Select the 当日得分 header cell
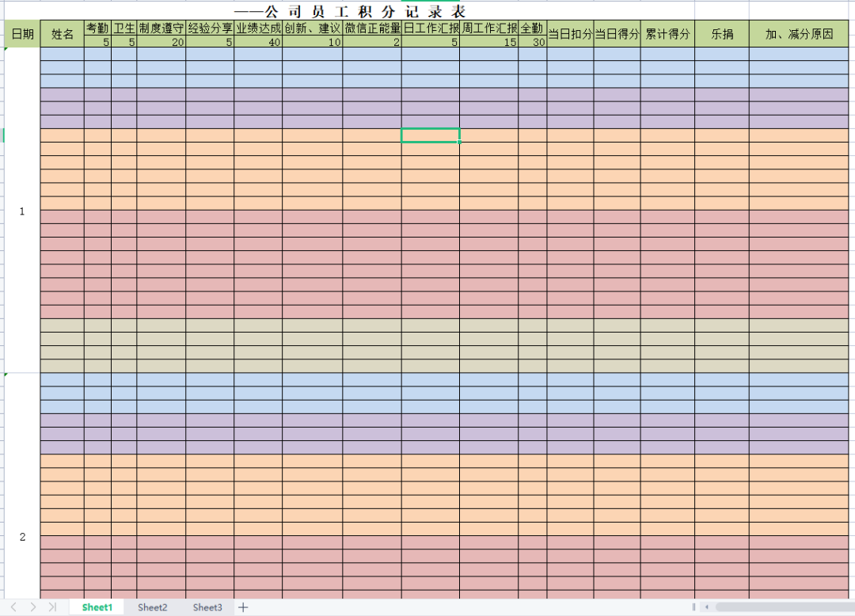 617,34
